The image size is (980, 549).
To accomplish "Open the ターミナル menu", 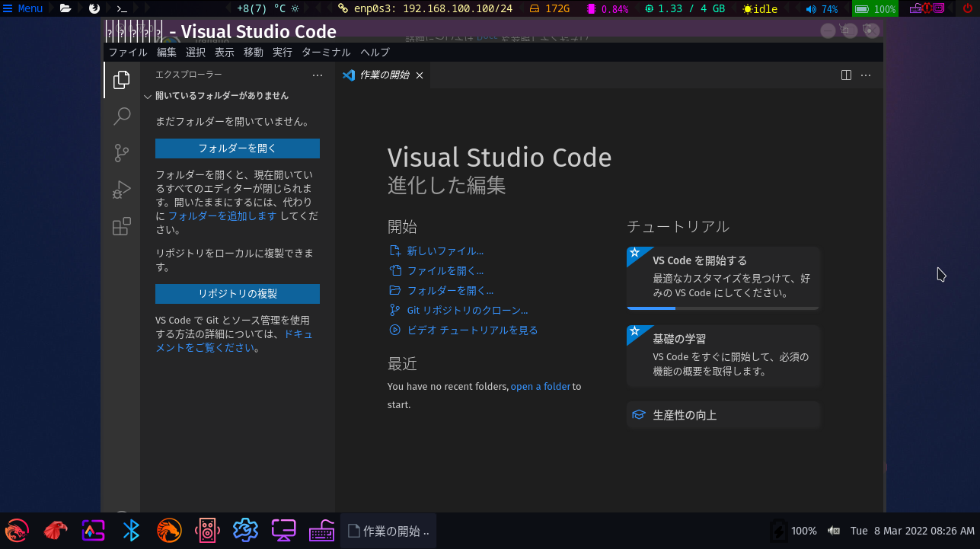I will click(326, 53).
